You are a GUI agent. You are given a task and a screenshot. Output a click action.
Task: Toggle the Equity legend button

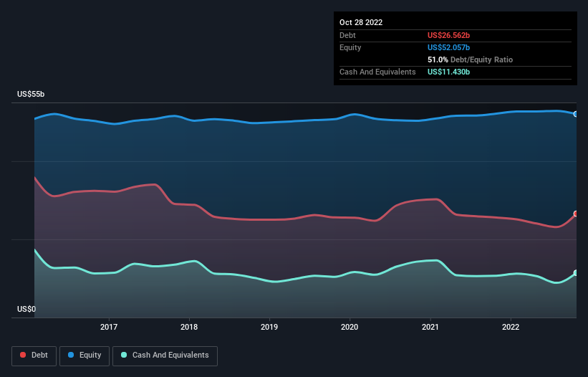85,355
